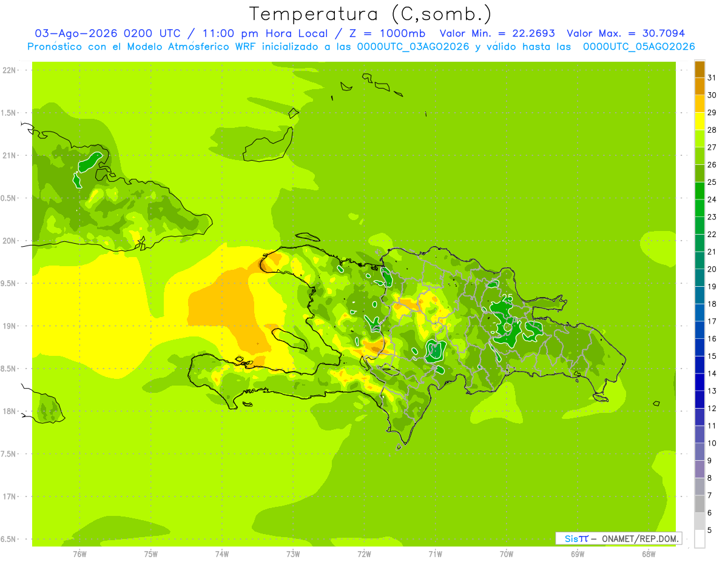Click the legend value label 28
Image resolution: width=728 pixels, height=562 pixels.
point(712,130)
